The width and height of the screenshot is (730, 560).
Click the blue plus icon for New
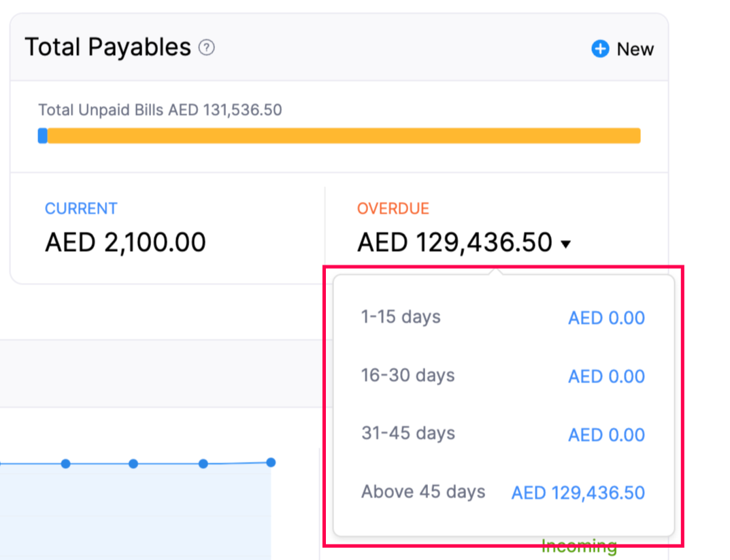(x=599, y=49)
